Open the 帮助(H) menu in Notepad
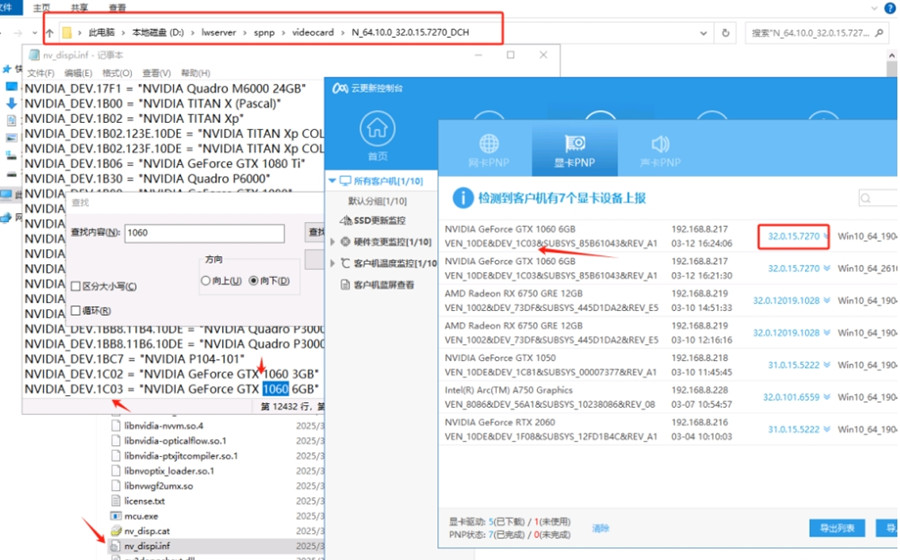900x560 pixels. [x=196, y=73]
